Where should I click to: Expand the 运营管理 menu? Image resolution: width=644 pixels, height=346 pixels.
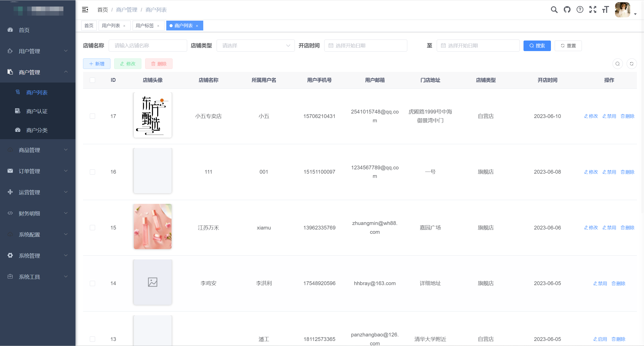38,192
